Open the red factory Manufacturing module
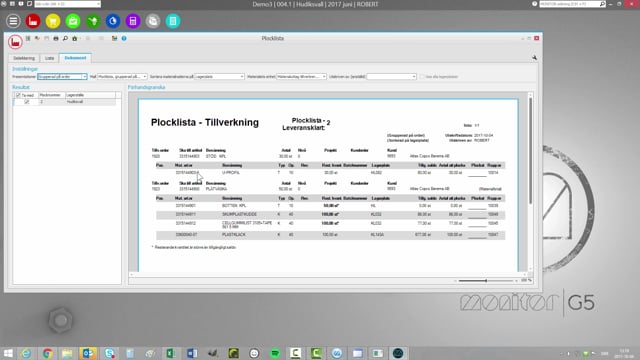Image resolution: width=640 pixels, height=360 pixels. tap(33, 21)
